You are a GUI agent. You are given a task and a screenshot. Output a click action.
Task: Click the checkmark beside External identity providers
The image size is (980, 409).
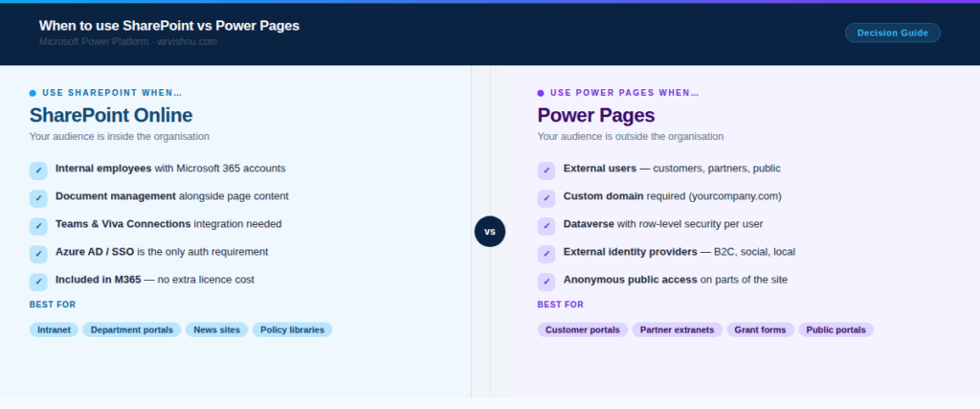[546, 254]
